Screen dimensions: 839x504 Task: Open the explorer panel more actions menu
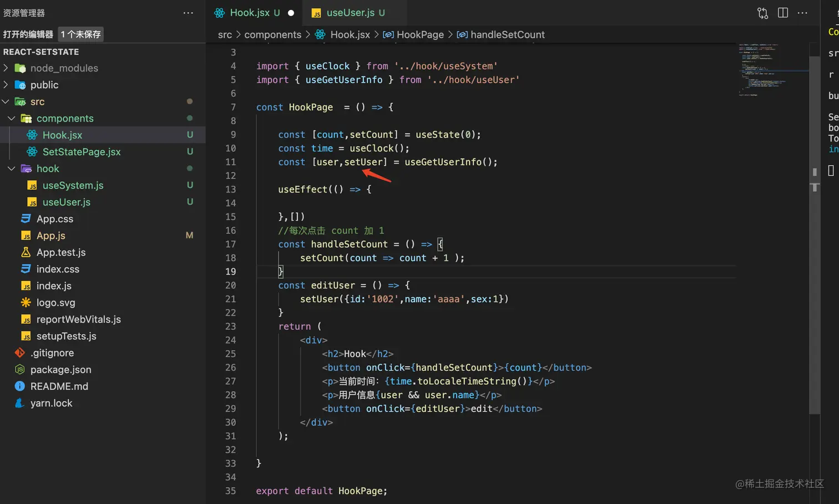click(x=188, y=13)
